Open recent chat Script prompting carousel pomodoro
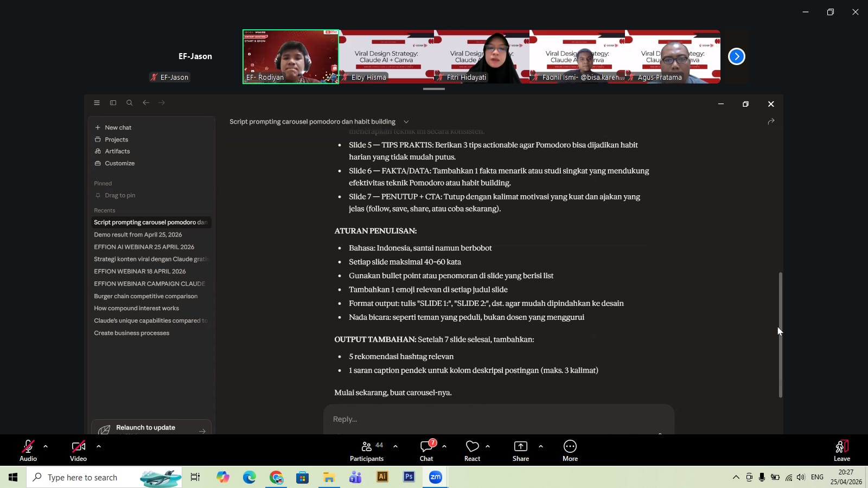 151,222
